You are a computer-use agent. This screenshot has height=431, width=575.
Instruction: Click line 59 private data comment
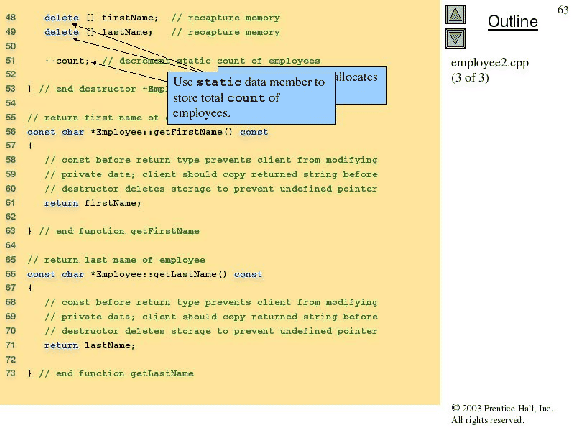[211, 175]
